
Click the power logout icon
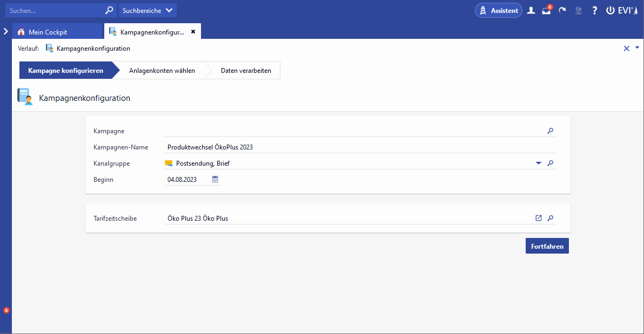(611, 10)
